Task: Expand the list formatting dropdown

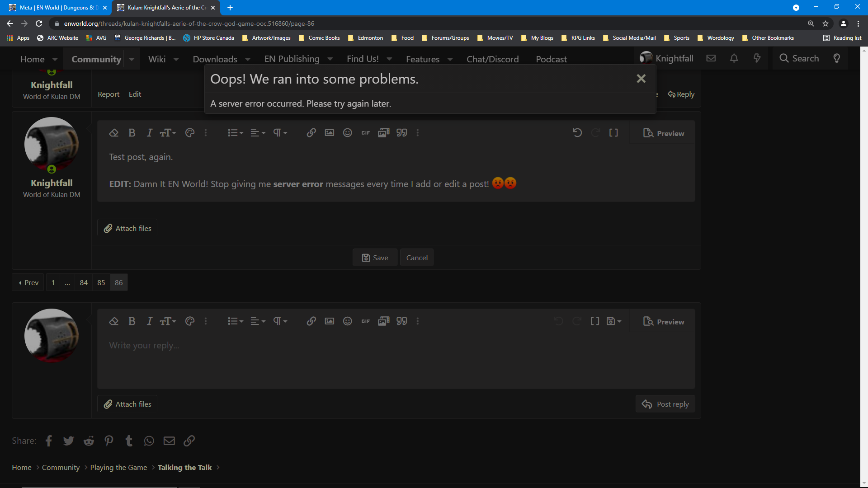Action: click(x=241, y=132)
